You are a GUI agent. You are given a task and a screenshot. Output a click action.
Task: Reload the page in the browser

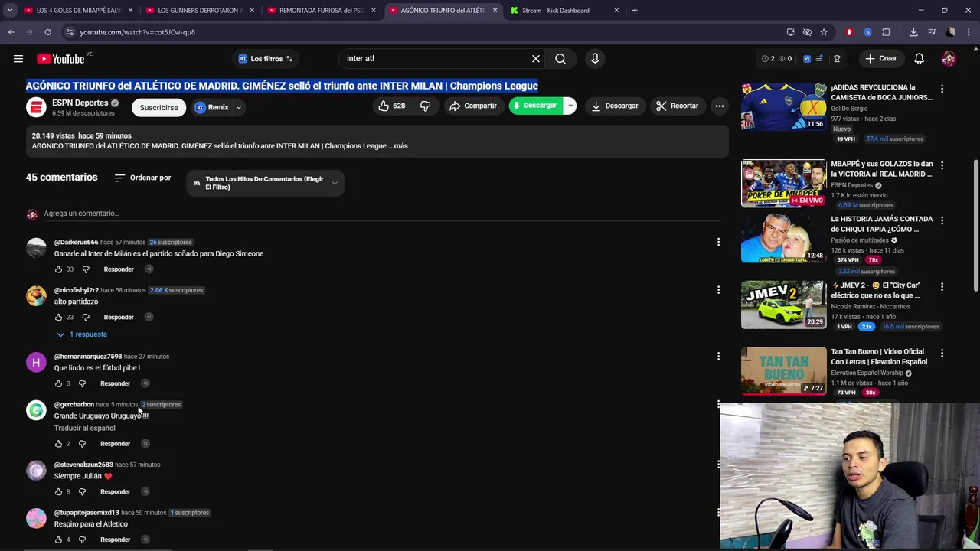point(47,32)
